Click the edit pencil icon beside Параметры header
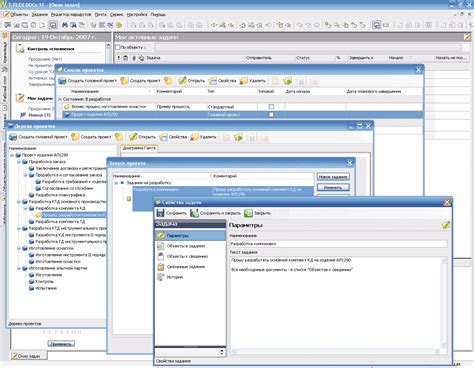Screen dimensions: 474x368 point(446,225)
